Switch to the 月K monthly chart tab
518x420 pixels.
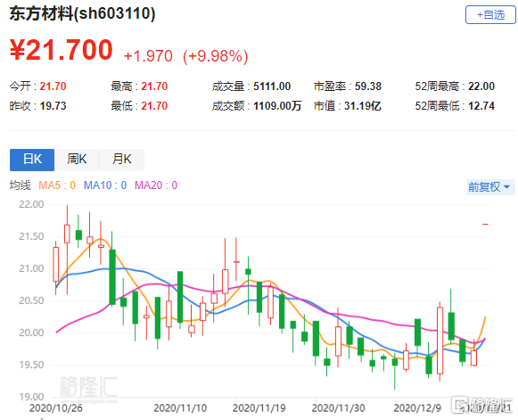click(x=121, y=160)
